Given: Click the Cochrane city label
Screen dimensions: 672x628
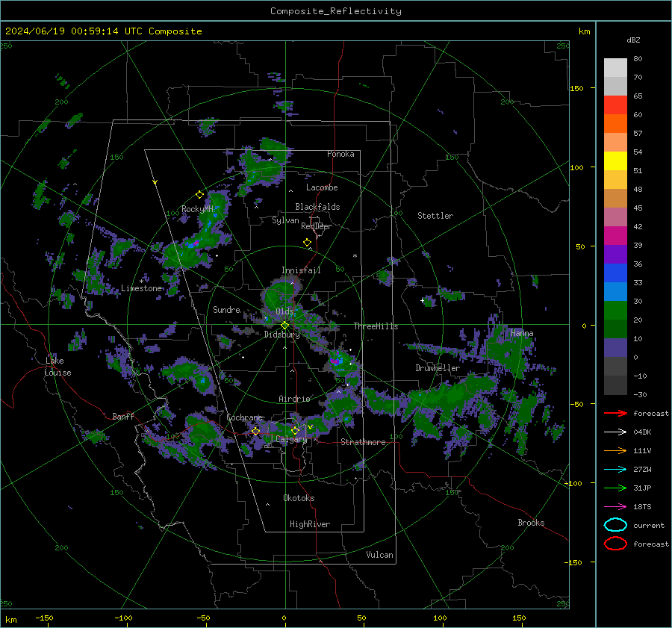Looking at the screenshot, I should pos(244,417).
